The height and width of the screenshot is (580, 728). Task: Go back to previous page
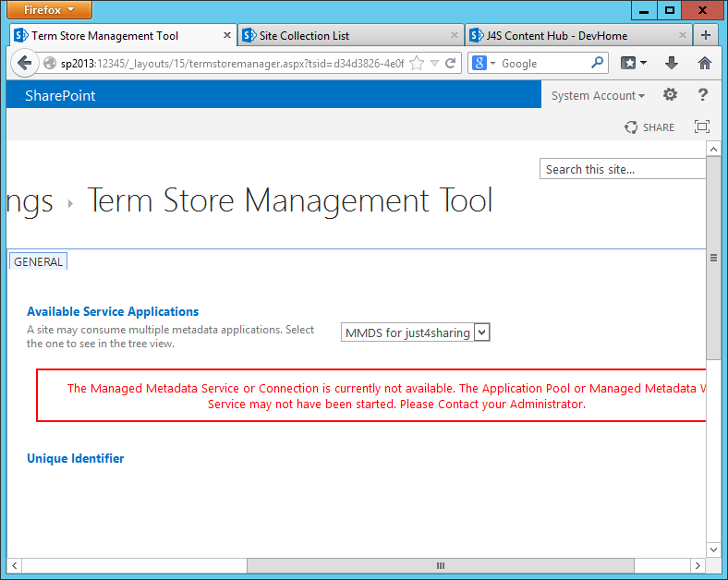[24, 63]
